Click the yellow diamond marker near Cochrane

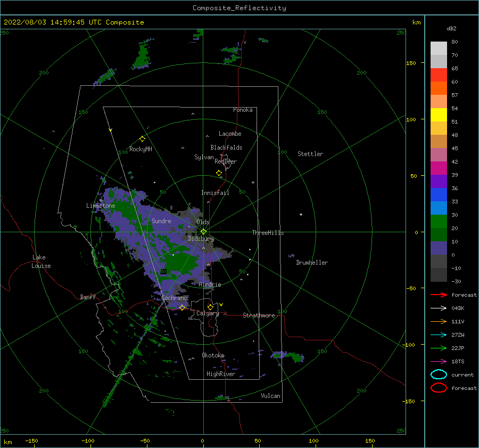[182, 307]
